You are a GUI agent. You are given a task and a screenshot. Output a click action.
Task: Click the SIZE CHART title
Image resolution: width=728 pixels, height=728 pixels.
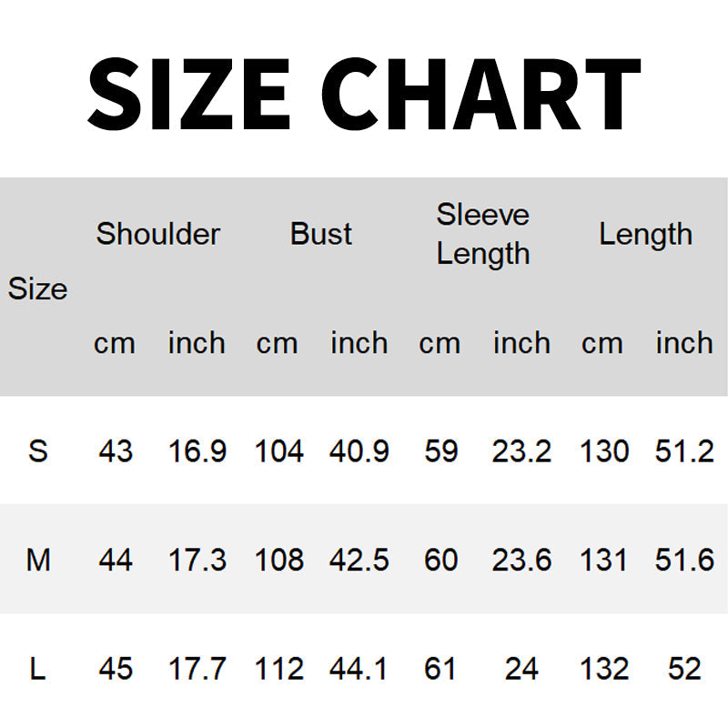(364, 94)
